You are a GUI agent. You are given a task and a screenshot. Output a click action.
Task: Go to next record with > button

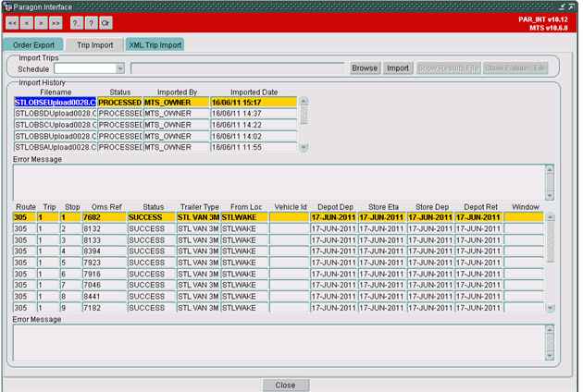42,23
